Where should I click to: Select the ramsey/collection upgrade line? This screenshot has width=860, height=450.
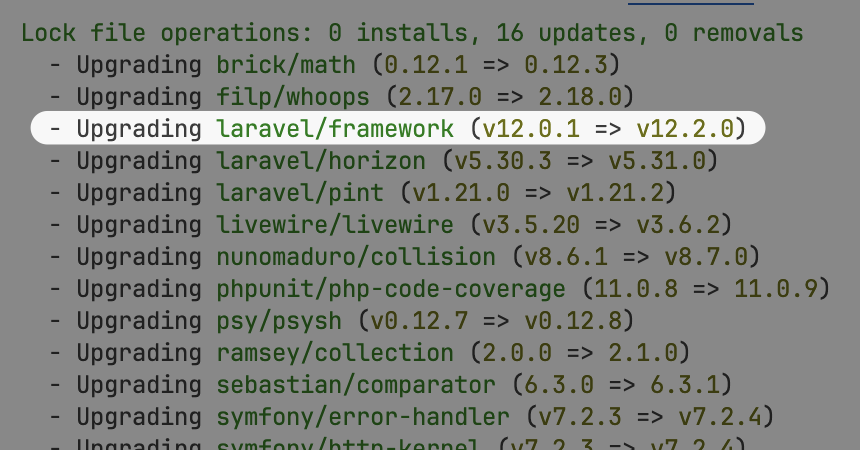[370, 353]
